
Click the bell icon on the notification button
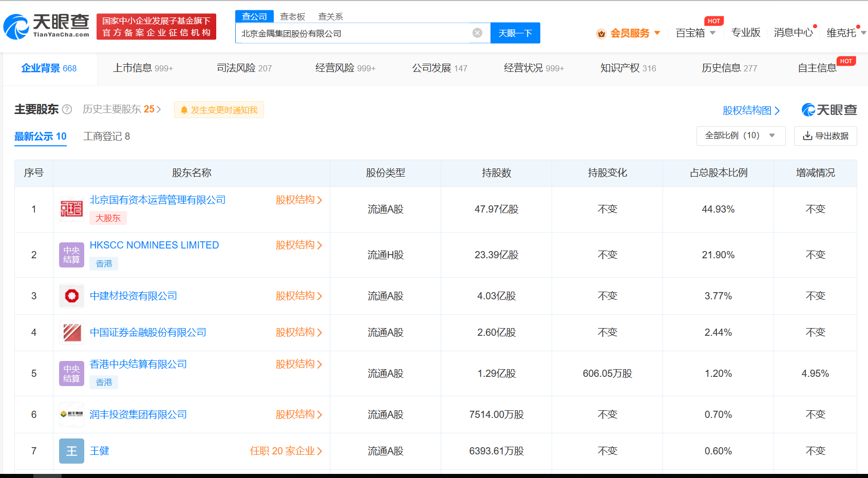[x=183, y=109]
